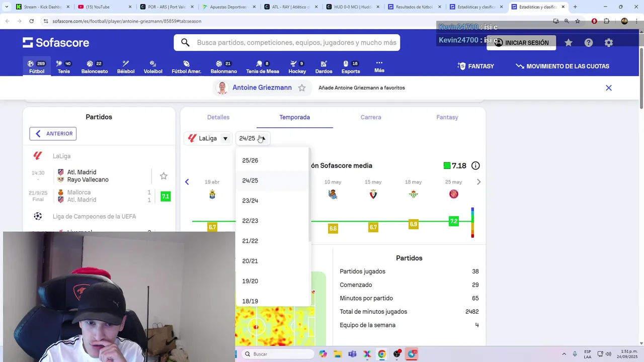Screen dimensions: 644x362
Task: Open the favorites star in header
Action: [569, 43]
